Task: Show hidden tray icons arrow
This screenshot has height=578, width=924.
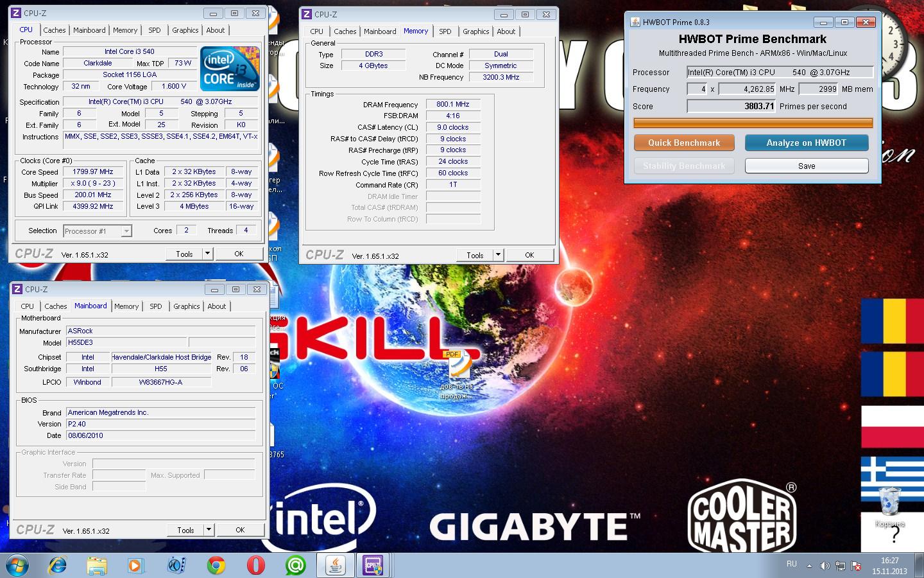Action: (x=809, y=566)
